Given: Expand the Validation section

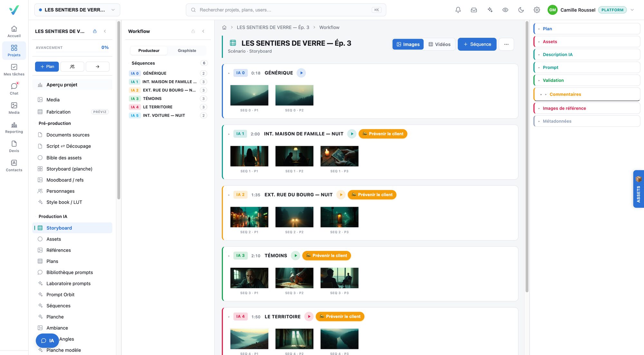Looking at the screenshot, I should pos(587,80).
